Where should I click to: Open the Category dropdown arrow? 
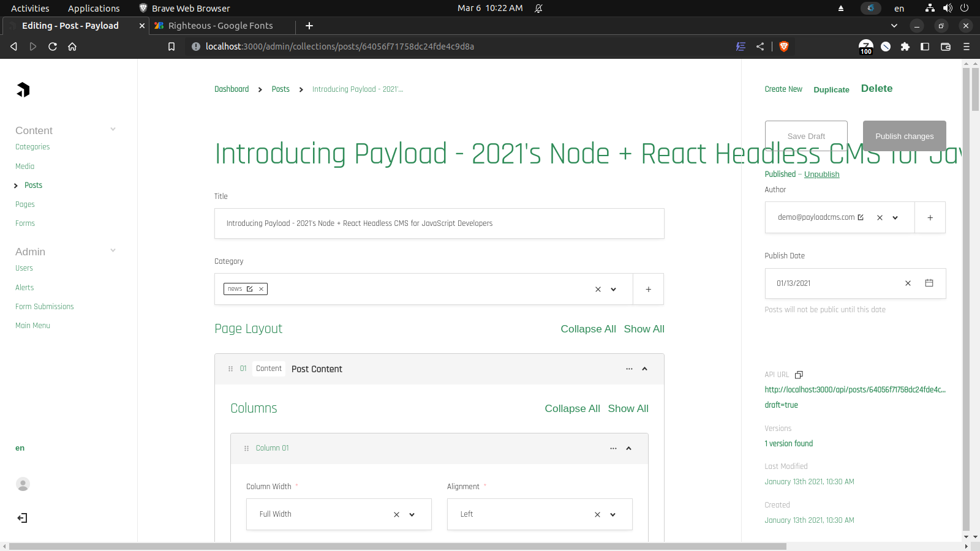(613, 289)
